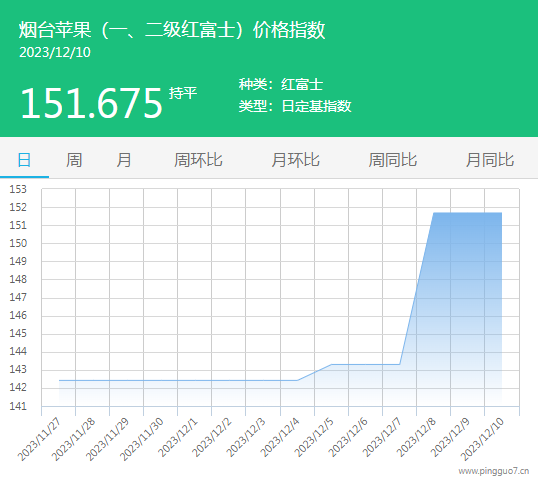
Task: Select the 日 daily tab
Action: (x=24, y=160)
